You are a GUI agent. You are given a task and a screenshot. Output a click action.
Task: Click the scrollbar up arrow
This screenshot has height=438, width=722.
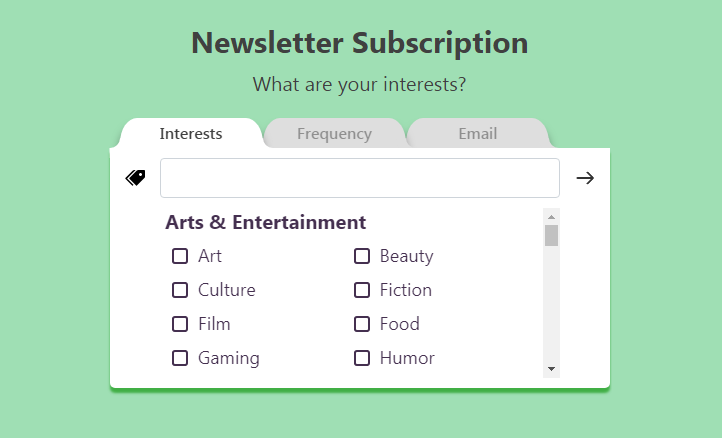(x=551, y=216)
